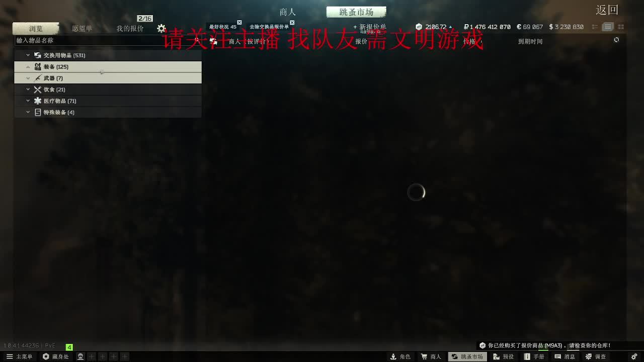Remove the 去除交换品报价单 filter

[x=292, y=23]
